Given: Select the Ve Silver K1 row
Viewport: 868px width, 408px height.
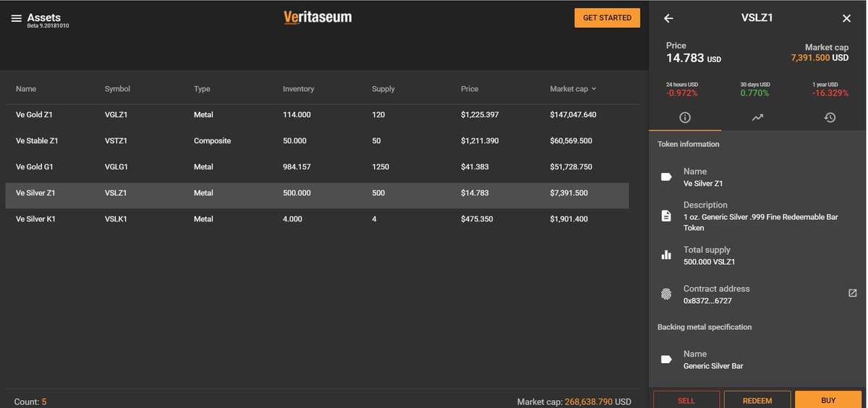Looking at the screenshot, I should point(317,218).
